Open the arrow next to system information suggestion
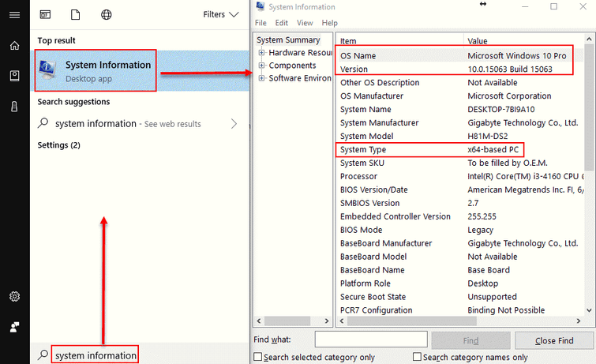This screenshot has height=364, width=596. [x=234, y=124]
